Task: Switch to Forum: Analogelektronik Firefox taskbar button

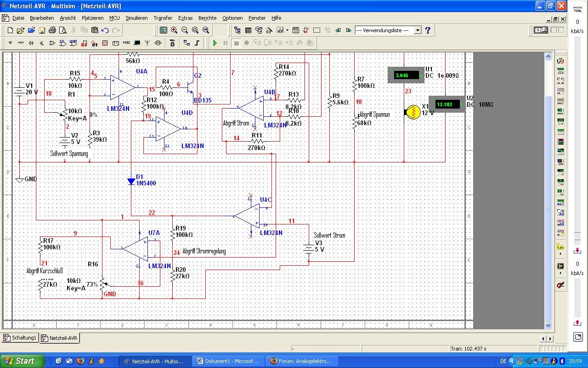Action: coord(301,361)
